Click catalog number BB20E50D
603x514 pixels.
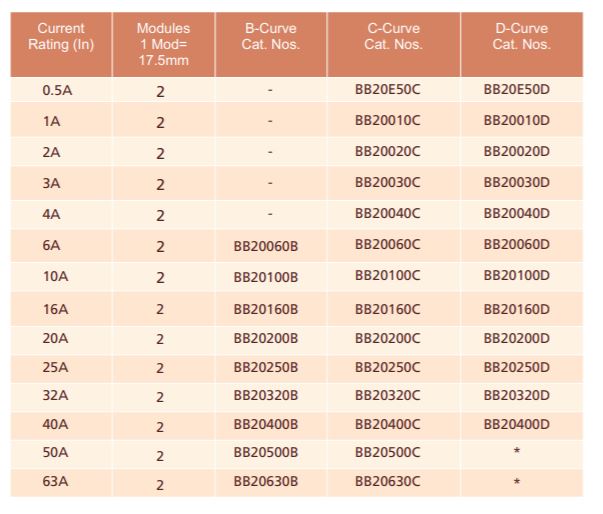pyautogui.click(x=516, y=90)
